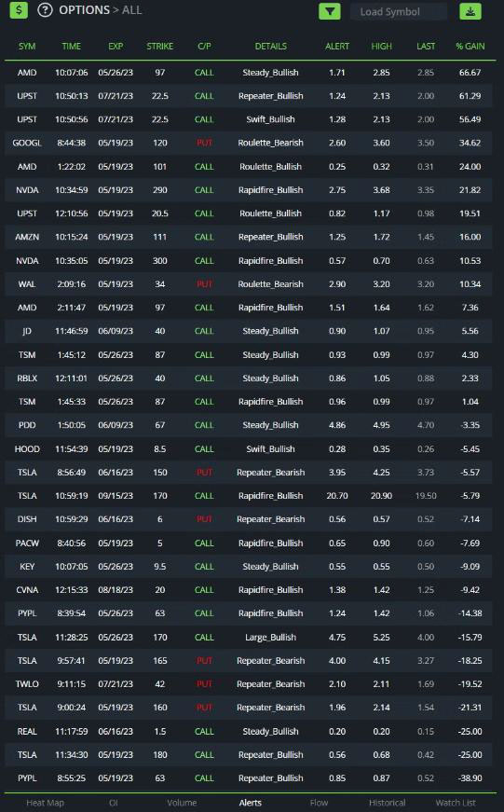Sort by SYM column header
Viewport: 504px width, 812px height.
27,46
